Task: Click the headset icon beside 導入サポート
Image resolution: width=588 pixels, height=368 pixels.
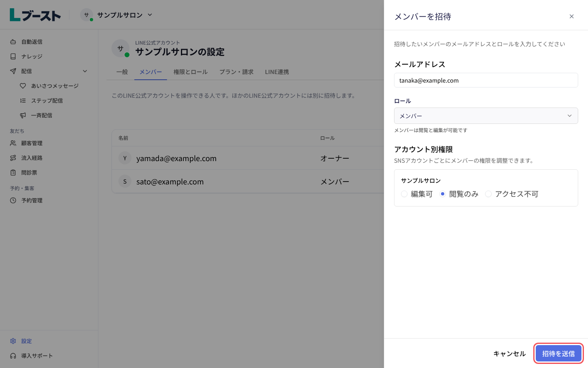Action: click(13, 356)
